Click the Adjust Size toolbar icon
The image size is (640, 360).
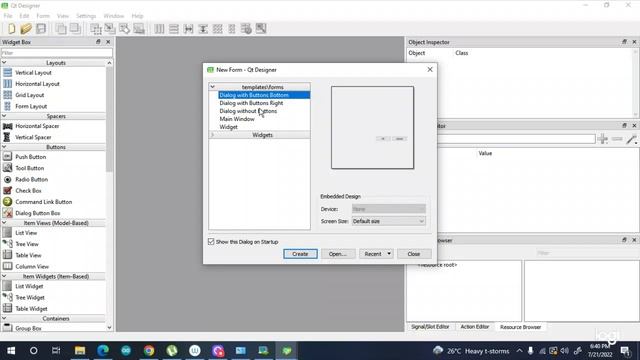261,29
